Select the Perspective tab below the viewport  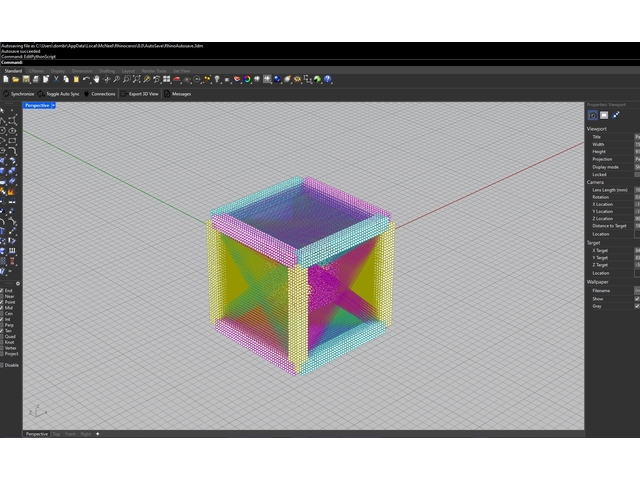(x=37, y=434)
